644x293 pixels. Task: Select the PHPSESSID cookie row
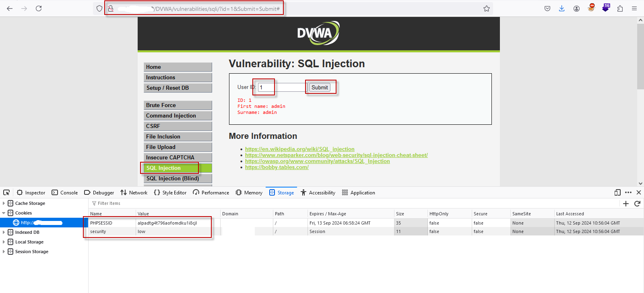click(x=366, y=223)
